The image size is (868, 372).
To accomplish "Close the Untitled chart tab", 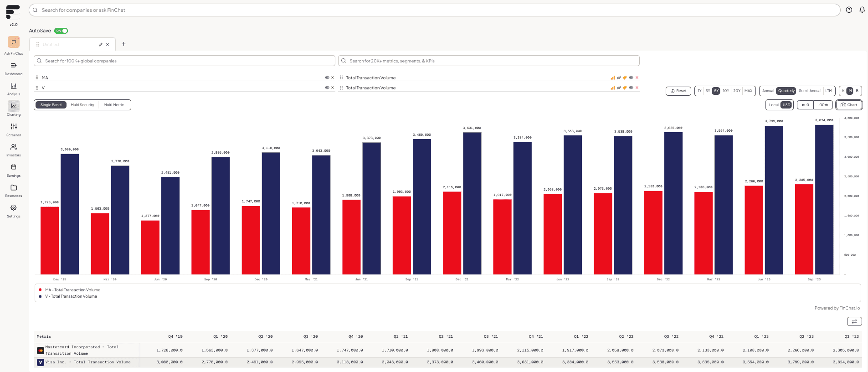I will pyautogui.click(x=108, y=44).
